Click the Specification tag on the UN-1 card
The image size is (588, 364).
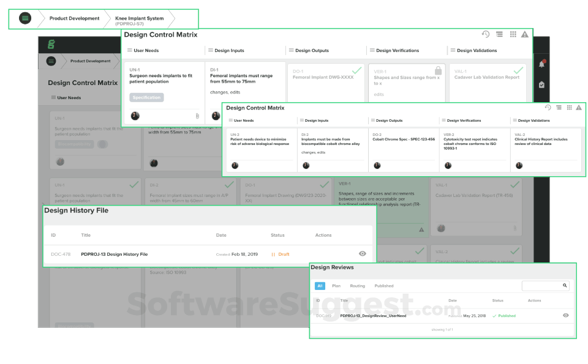pyautogui.click(x=146, y=97)
